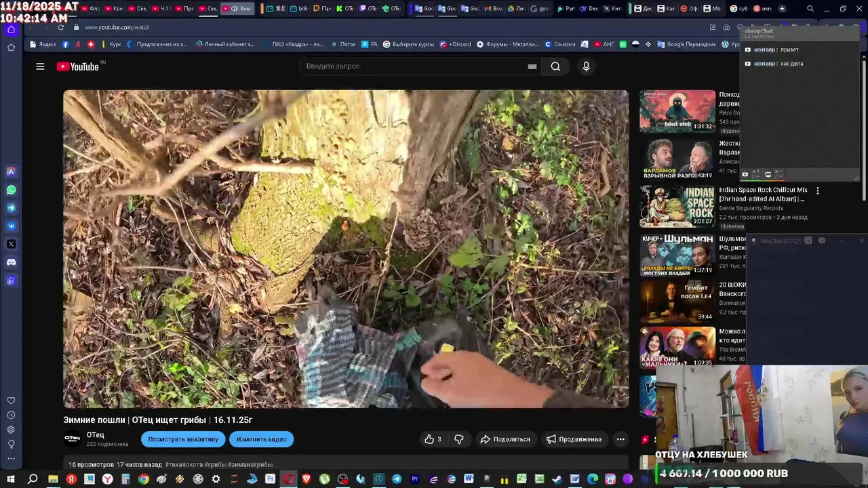Image resolution: width=868 pixels, height=488 pixels.
Task: Open the Opera home sidebar icon
Action: [x=11, y=29]
